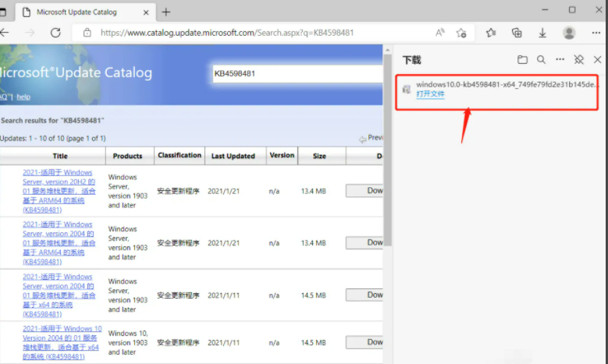Viewport: 608px width, 364px height.
Task: Toggle the Downloads toolbar arrow icon
Action: pyautogui.click(x=542, y=33)
